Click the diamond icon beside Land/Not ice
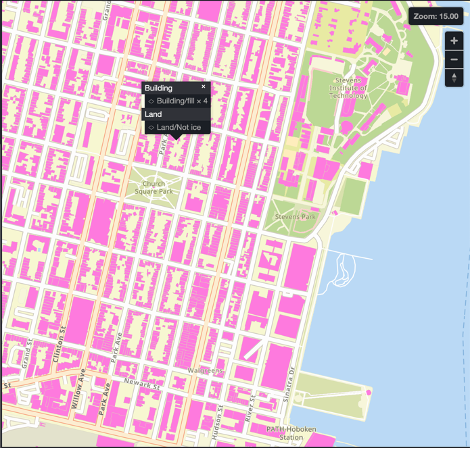This screenshot has width=470, height=449. (151, 127)
